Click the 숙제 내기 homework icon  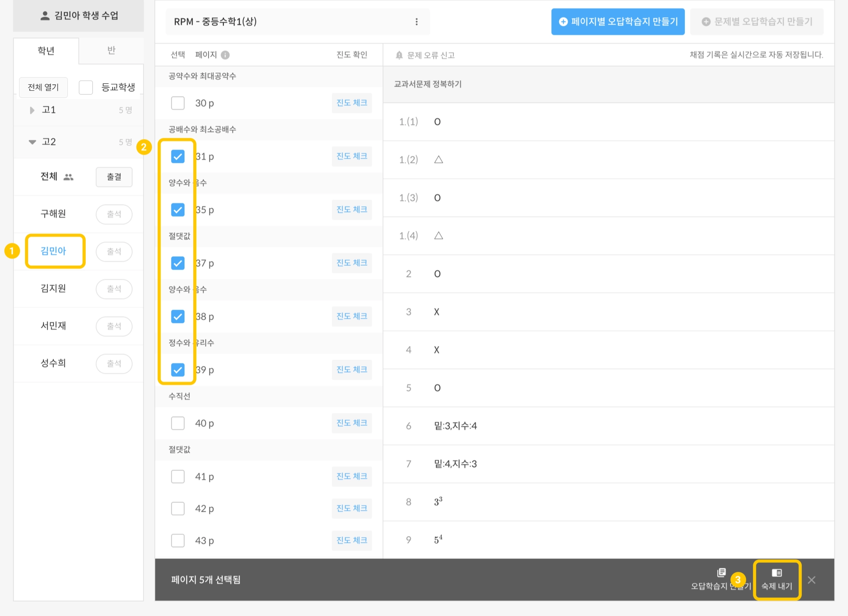click(x=776, y=573)
